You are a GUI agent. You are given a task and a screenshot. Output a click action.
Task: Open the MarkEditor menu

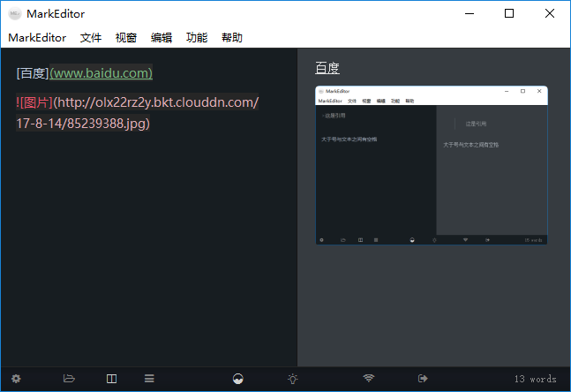tap(37, 38)
